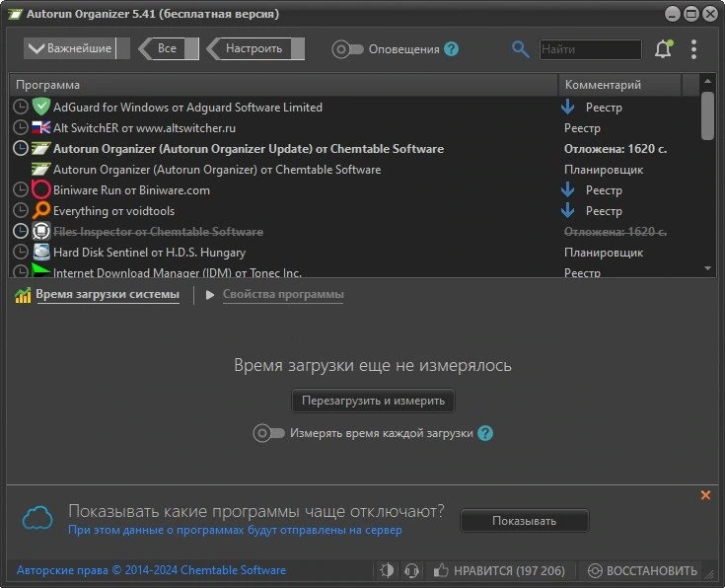Click the AdGuard green shield icon
The height and width of the screenshot is (588, 725).
pos(41,107)
